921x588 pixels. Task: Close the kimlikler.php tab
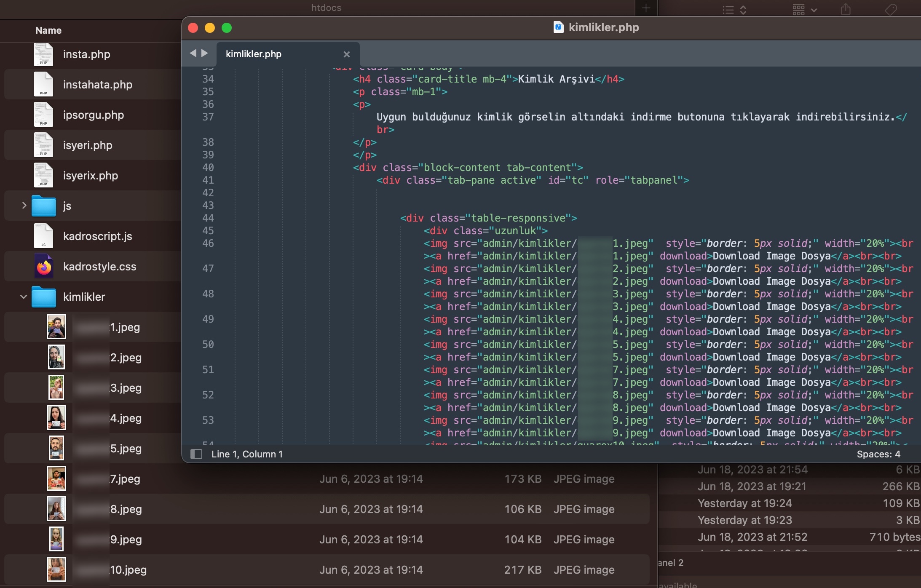(346, 54)
